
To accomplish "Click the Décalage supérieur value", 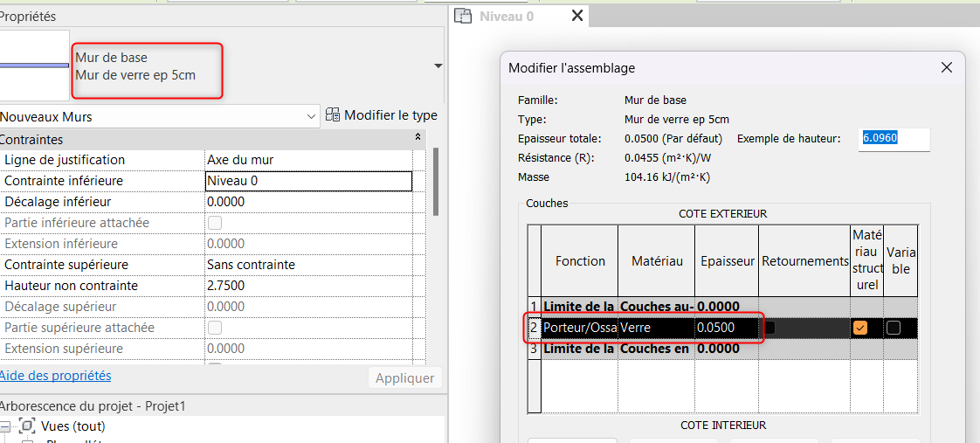I will click(308, 307).
